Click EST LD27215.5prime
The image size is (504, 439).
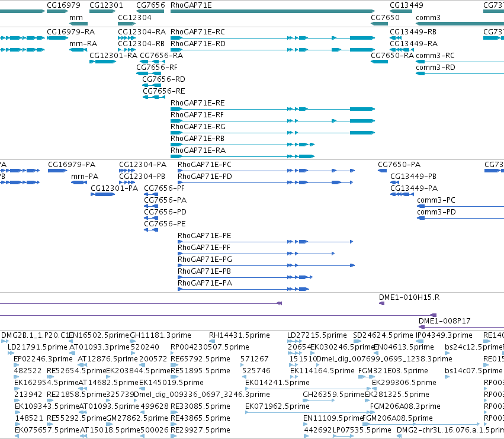click(x=317, y=336)
